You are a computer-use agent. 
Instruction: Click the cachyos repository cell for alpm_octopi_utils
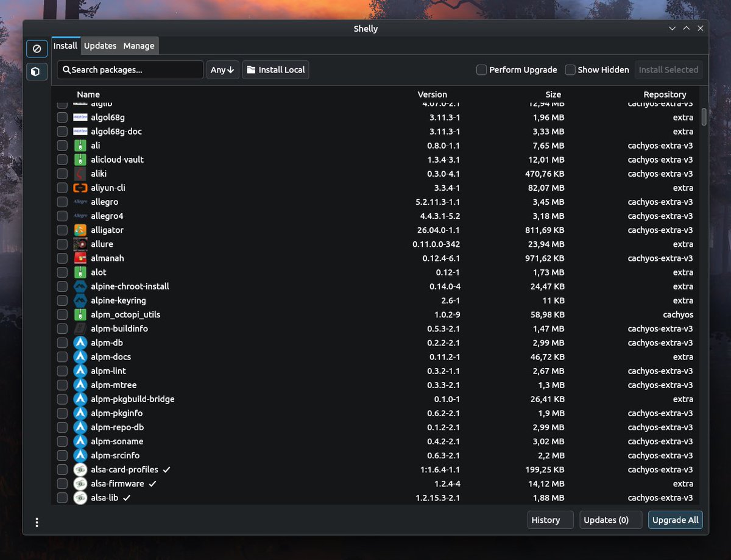coord(678,314)
